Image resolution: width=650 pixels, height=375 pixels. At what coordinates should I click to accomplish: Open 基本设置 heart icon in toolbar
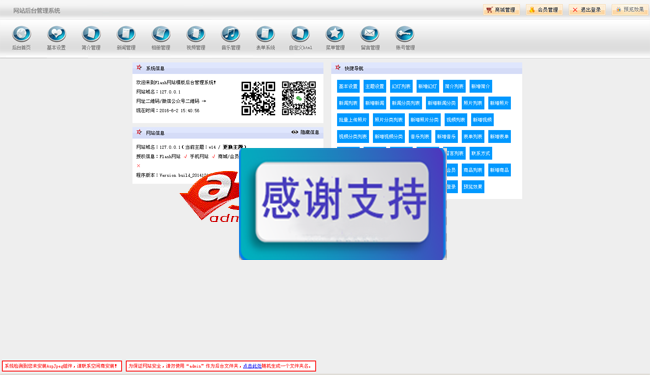click(x=56, y=34)
